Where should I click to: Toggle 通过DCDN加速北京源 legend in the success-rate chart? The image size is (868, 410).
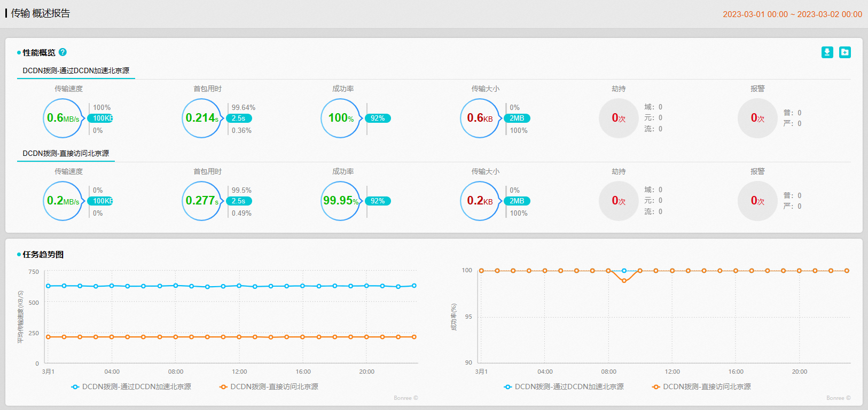pyautogui.click(x=564, y=387)
